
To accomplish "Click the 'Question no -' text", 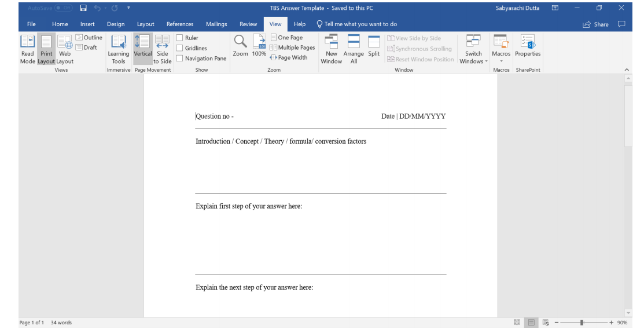I will click(215, 116).
